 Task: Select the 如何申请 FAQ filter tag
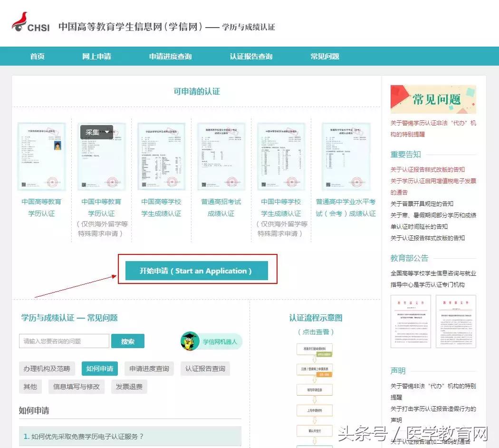tap(99, 369)
